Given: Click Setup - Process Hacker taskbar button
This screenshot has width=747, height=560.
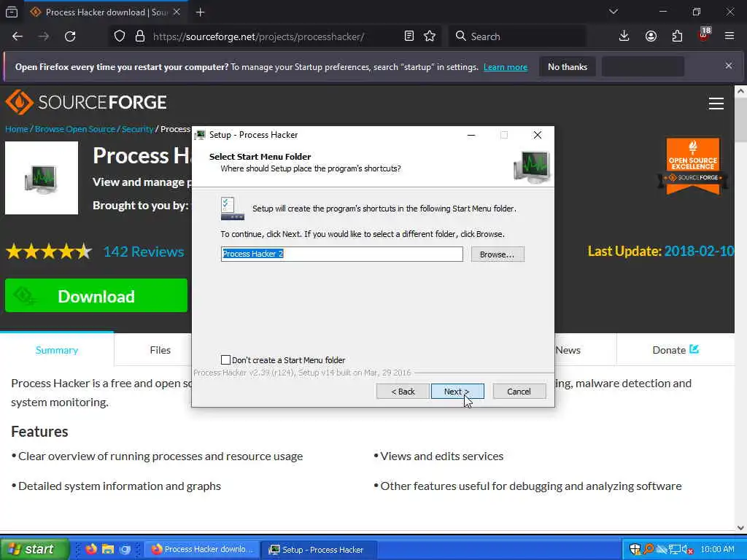Looking at the screenshot, I should pos(321,550).
